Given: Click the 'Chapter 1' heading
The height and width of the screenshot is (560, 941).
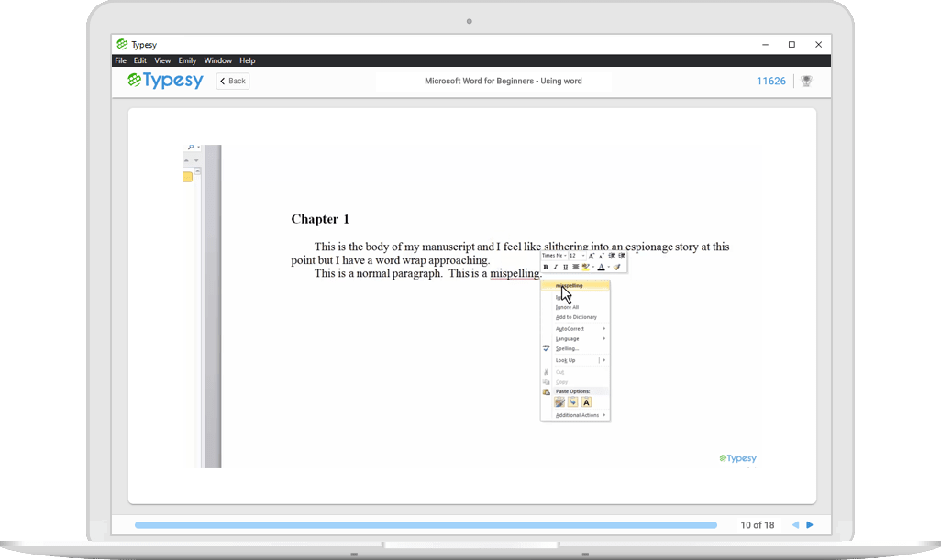Looking at the screenshot, I should (x=320, y=219).
